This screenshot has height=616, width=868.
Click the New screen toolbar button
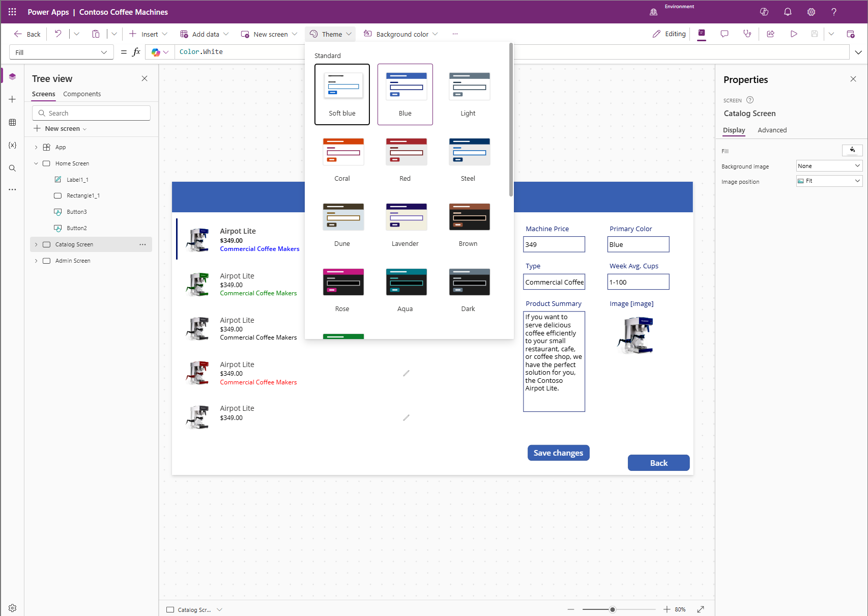tap(269, 34)
